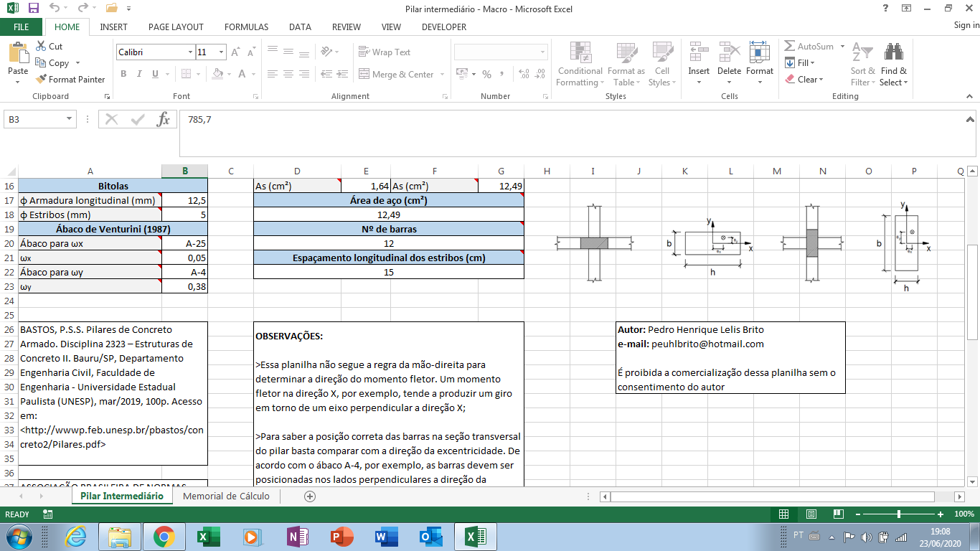Open the font name dropdown

[x=190, y=52]
